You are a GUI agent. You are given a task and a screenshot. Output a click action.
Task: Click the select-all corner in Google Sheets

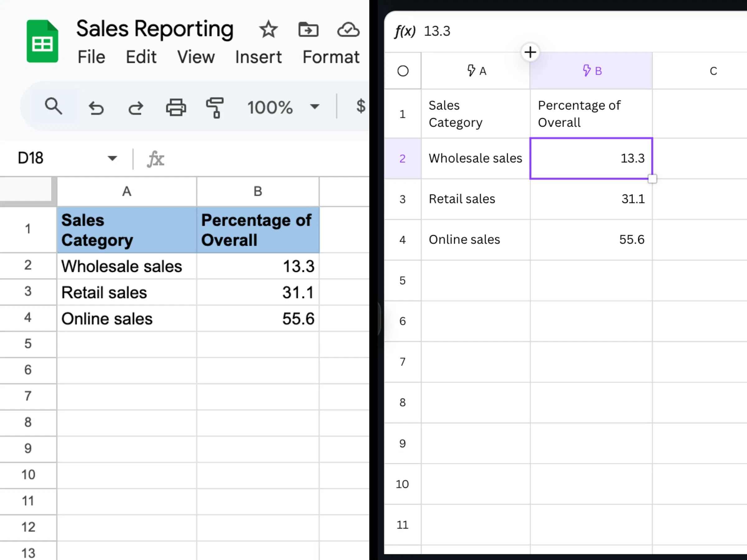28,191
